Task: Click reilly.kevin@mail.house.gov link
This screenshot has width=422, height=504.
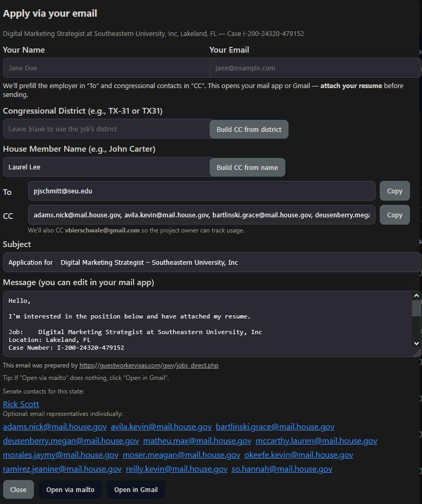Action: point(177,469)
